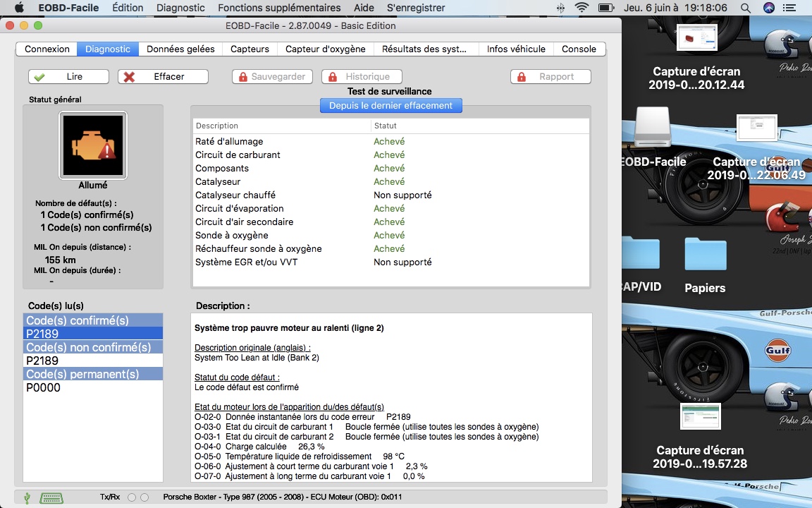This screenshot has height=508, width=812.
Task: Switch to the Connexion tab
Action: [x=47, y=49]
